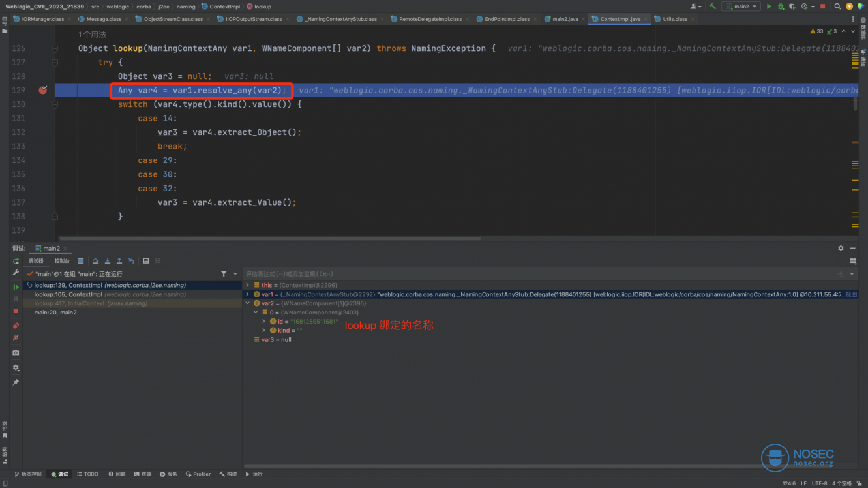The width and height of the screenshot is (868, 488).
Task: Open profiler run options dropdown arrow
Action: point(812,7)
